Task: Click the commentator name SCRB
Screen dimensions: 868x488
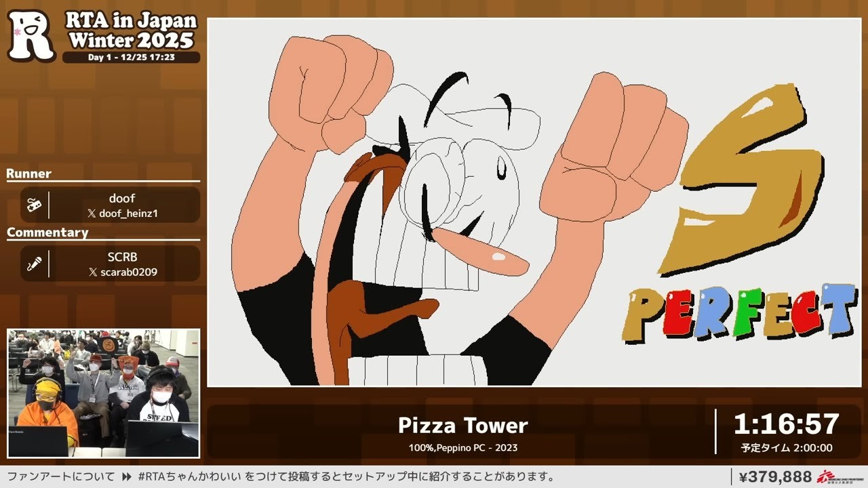Action: tap(122, 257)
